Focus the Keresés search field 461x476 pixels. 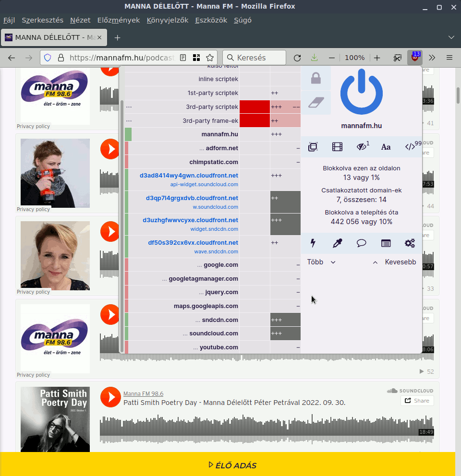(254, 58)
